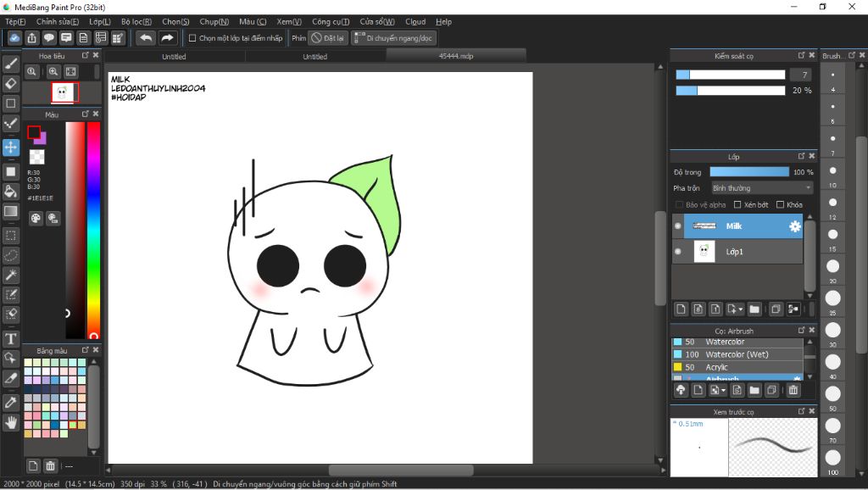Select the Brush tool in left toolbar

tap(11, 63)
